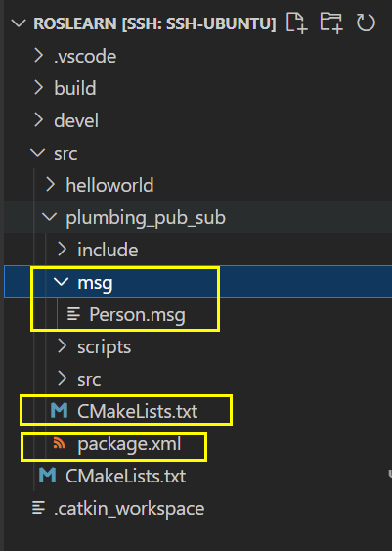Open the outer src CMakeLists.txt file

pyautogui.click(x=126, y=476)
